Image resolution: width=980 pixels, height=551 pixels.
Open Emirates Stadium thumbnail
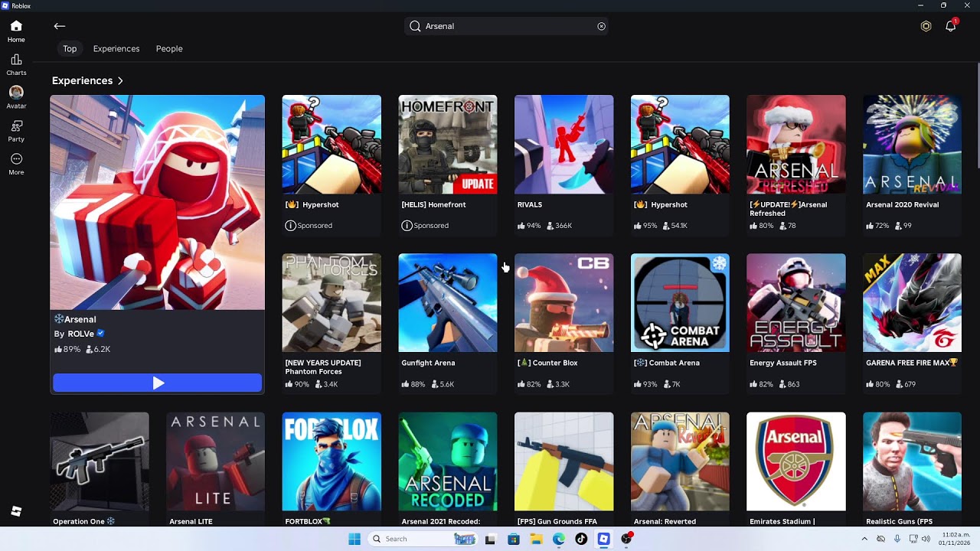tap(796, 461)
